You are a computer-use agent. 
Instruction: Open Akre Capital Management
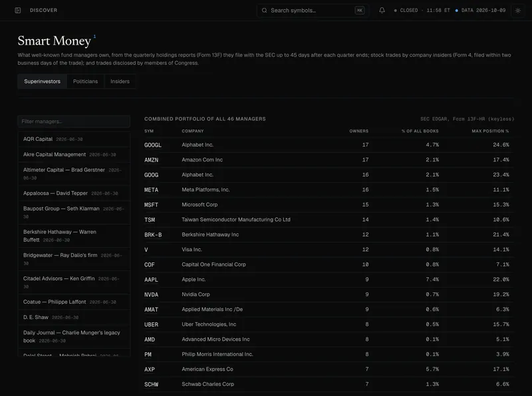[x=74, y=155]
